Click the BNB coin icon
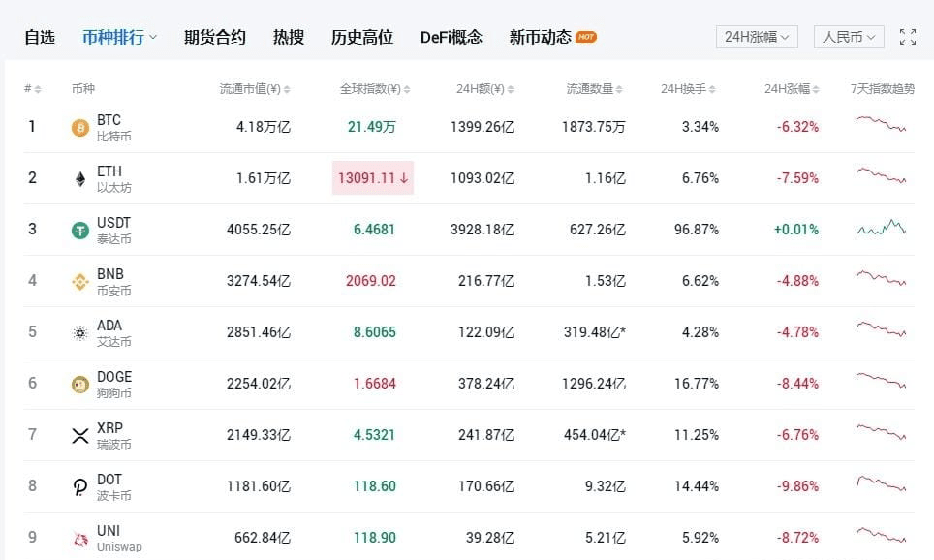The image size is (934, 560). 80,281
